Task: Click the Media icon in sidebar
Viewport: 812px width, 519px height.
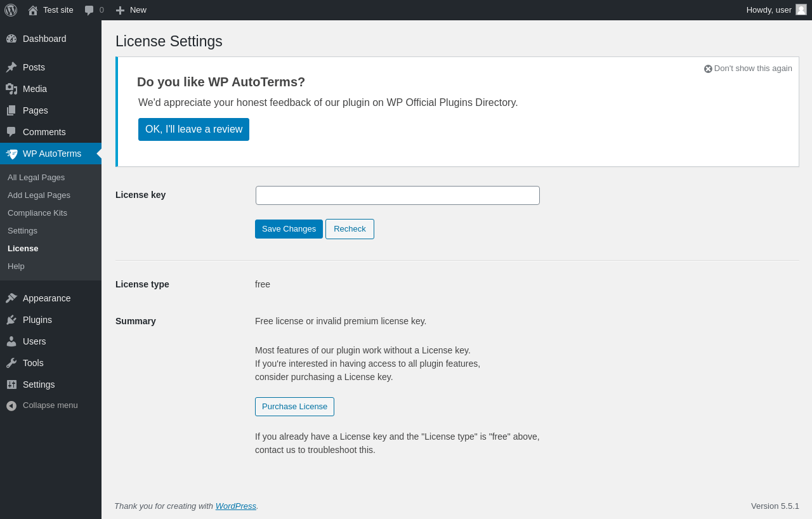Action: pyautogui.click(x=11, y=89)
